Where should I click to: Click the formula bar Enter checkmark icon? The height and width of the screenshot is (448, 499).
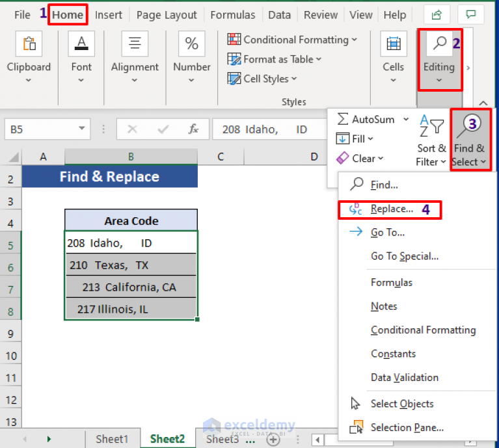pyautogui.click(x=163, y=129)
